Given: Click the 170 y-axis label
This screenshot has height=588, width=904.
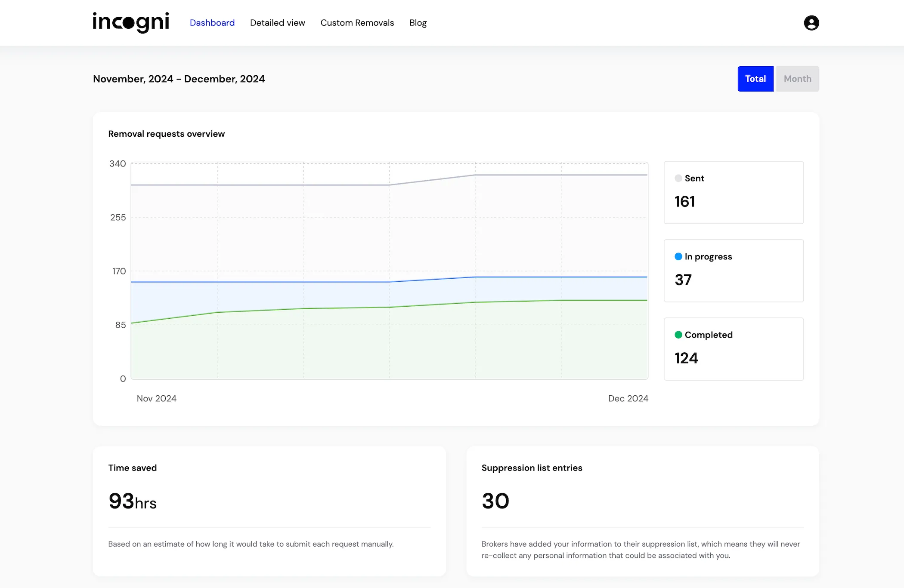Looking at the screenshot, I should (x=119, y=271).
